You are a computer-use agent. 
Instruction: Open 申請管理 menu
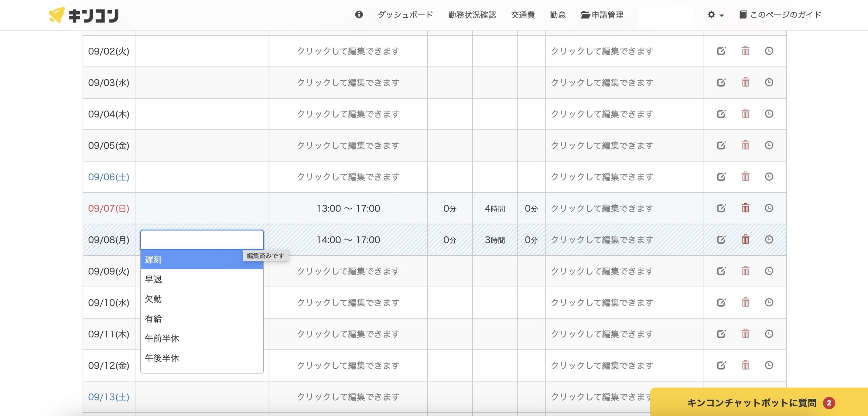click(x=602, y=15)
